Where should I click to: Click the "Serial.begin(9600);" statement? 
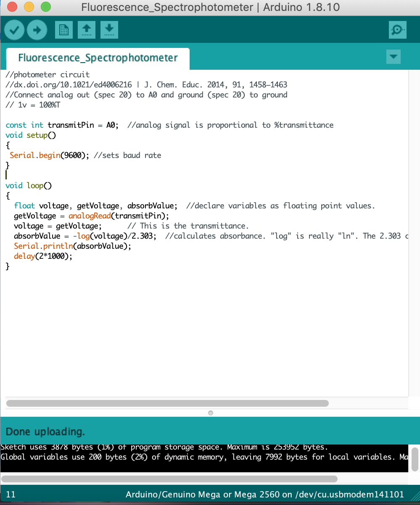50,155
